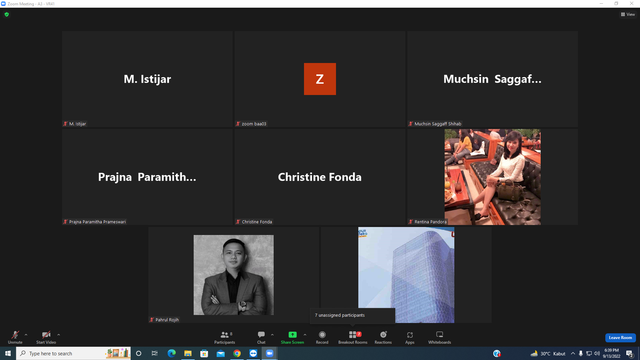640x360 pixels.
Task: Select Pahrul Rojih's black-and-white photo tile
Action: pos(233,275)
